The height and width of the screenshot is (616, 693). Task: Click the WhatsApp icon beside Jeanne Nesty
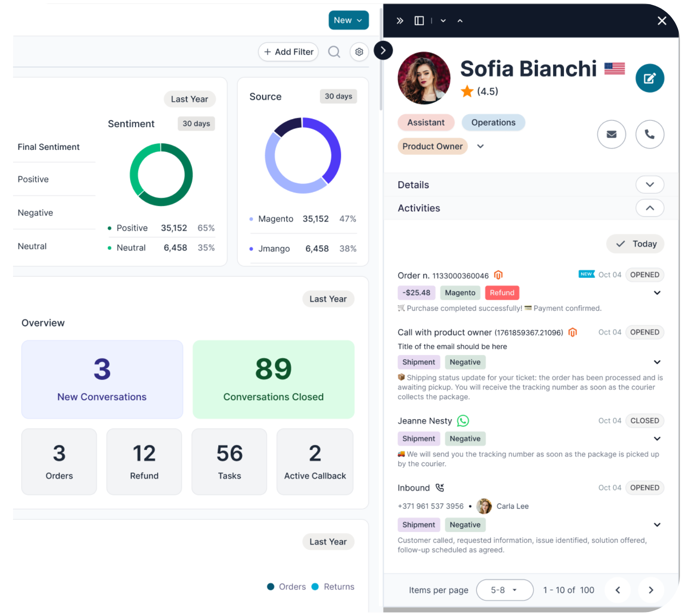pyautogui.click(x=463, y=421)
